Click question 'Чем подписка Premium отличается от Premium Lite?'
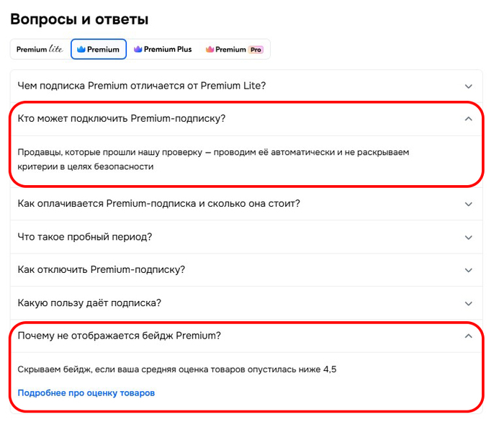 point(142,86)
